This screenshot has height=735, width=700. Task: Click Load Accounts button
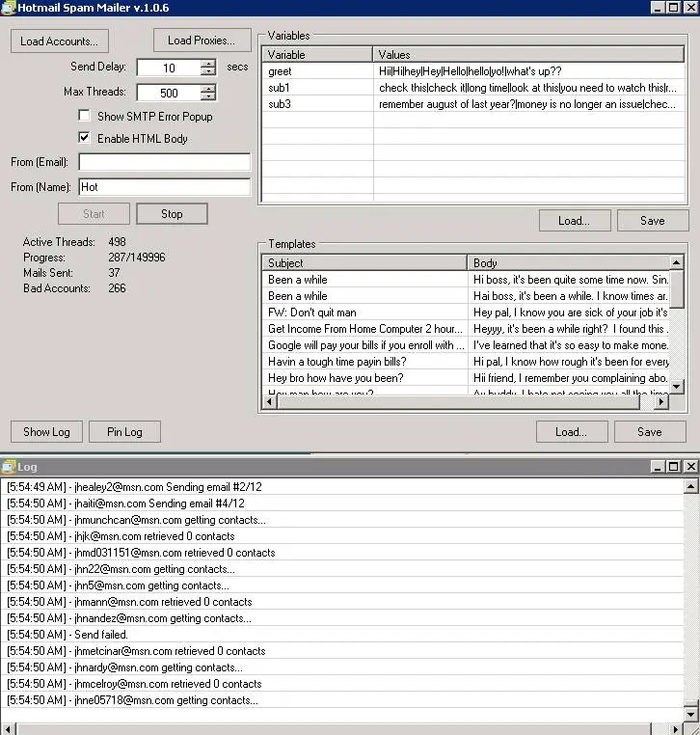60,41
